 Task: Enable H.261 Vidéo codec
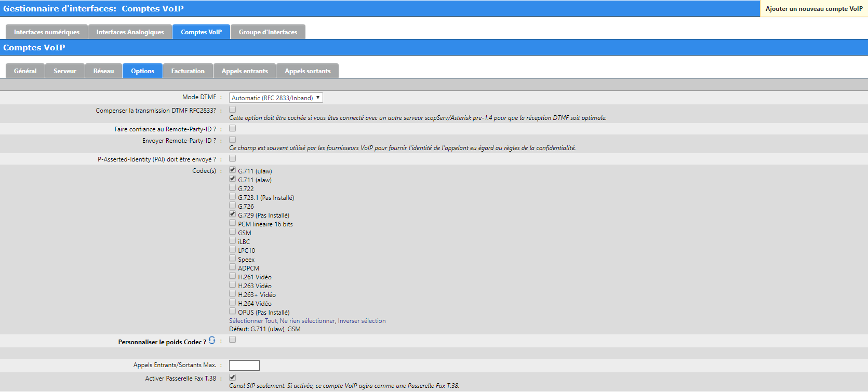pos(233,276)
